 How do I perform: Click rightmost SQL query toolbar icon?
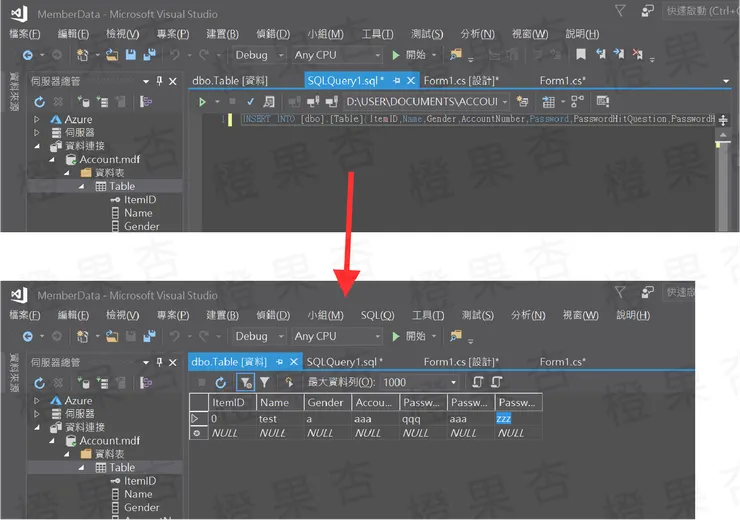[603, 101]
